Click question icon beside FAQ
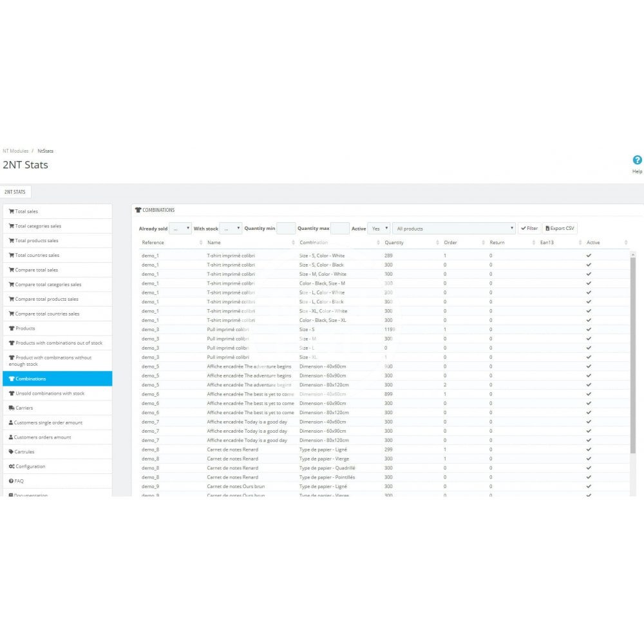This screenshot has width=644, height=644. point(11,481)
